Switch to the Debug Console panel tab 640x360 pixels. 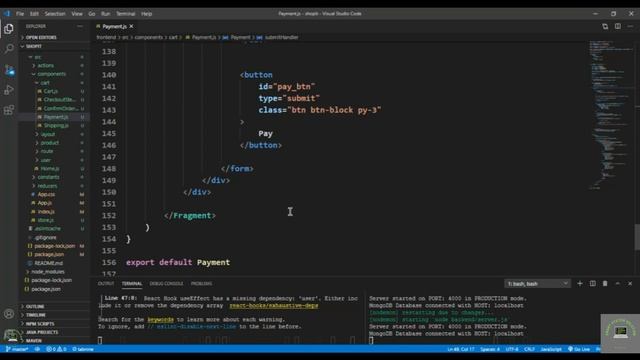[x=166, y=283]
